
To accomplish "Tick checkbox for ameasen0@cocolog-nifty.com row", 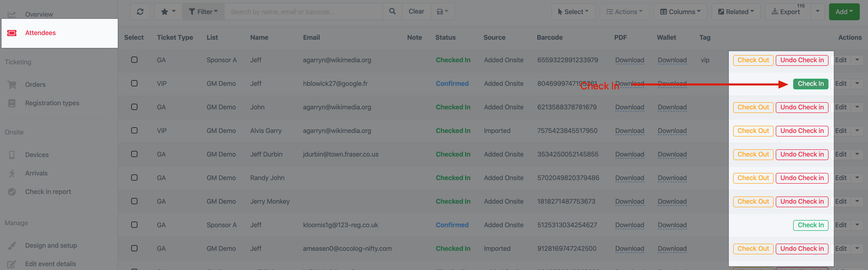I will pos(134,248).
